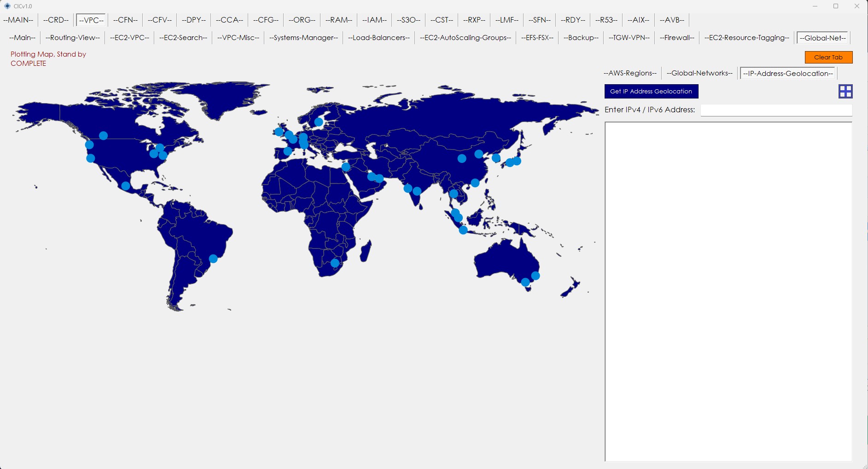Screen dimensions: 868x469
Task: Click the region marker in Brazil
Action: pos(213,259)
